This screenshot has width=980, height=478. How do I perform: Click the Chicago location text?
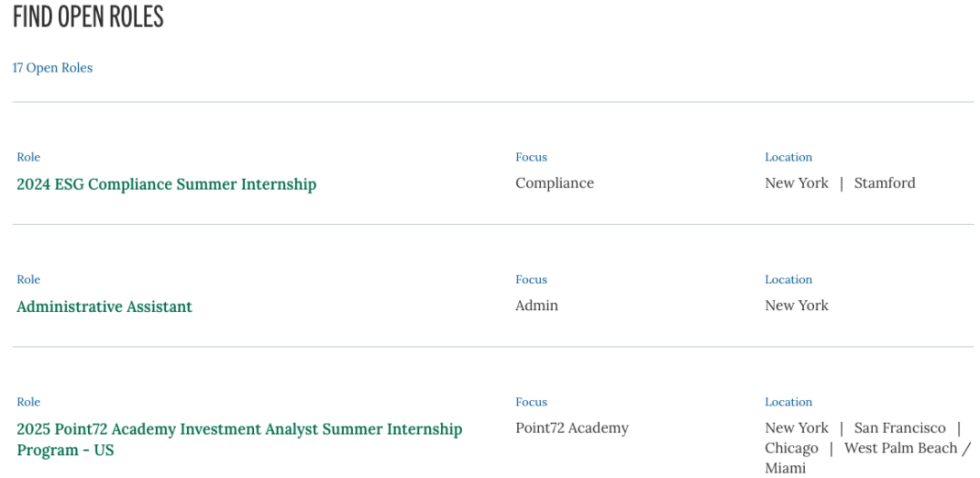coord(791,448)
